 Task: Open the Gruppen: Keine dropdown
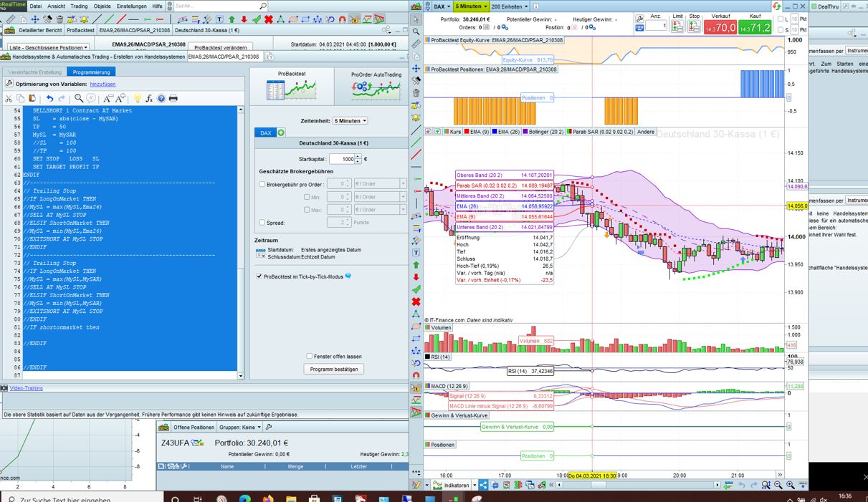[x=240, y=427]
